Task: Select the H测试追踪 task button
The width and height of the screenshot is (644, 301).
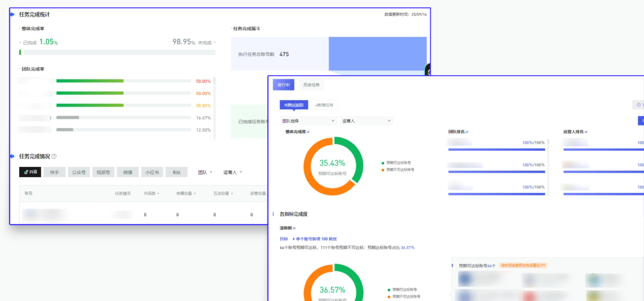Action: click(293, 105)
